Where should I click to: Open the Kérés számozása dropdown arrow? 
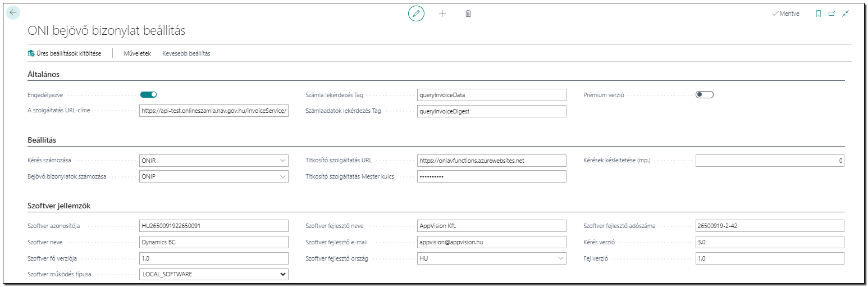pos(282,161)
